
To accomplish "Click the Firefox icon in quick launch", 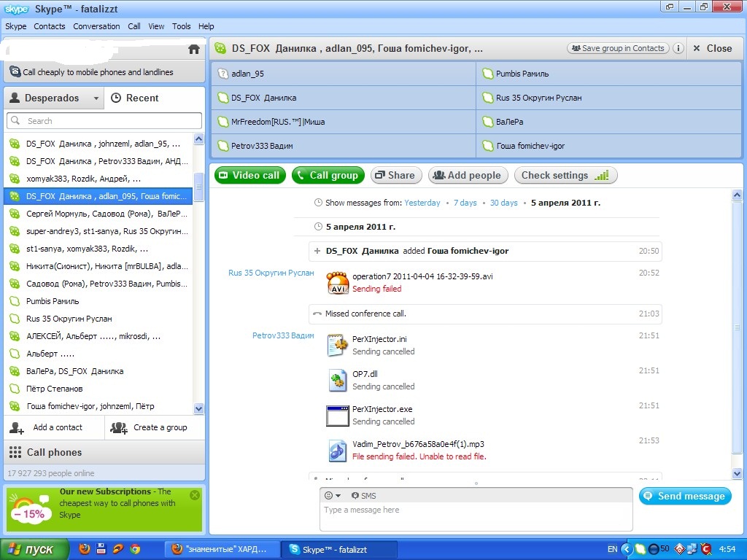I will point(85,549).
